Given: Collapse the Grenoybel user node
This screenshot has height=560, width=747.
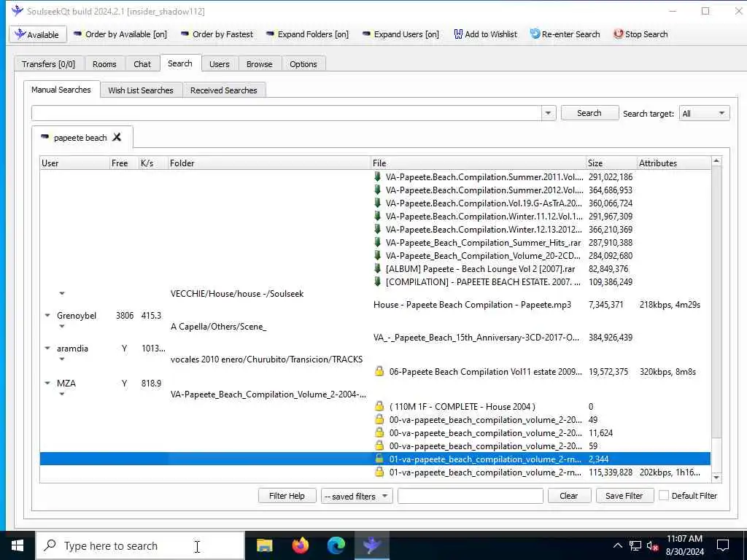Looking at the screenshot, I should (47, 315).
